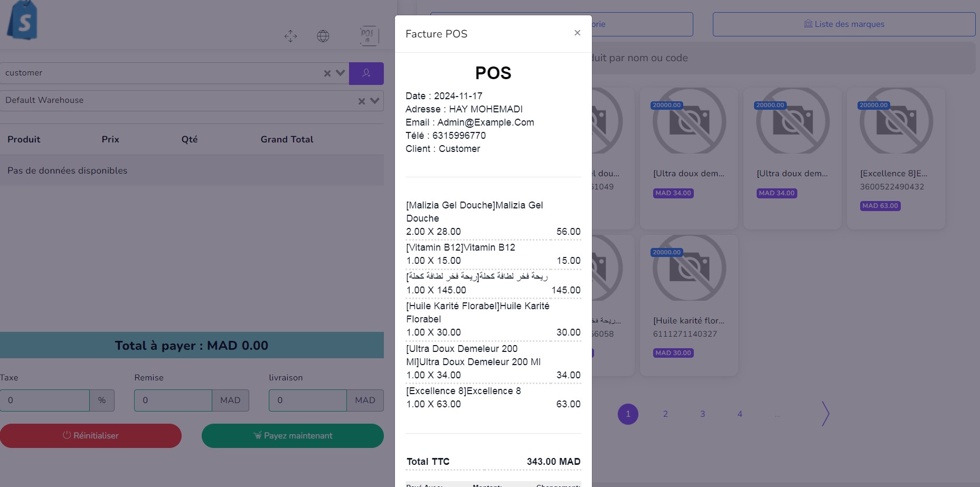Close the Facture POS dialog
980x487 pixels.
click(x=577, y=33)
